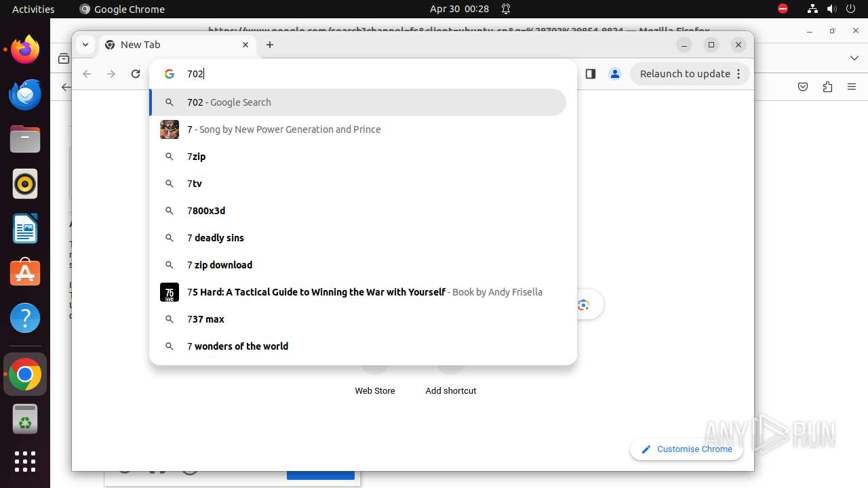Open LibreOffice Writer in the dock
The image size is (868, 488).
coord(25,228)
